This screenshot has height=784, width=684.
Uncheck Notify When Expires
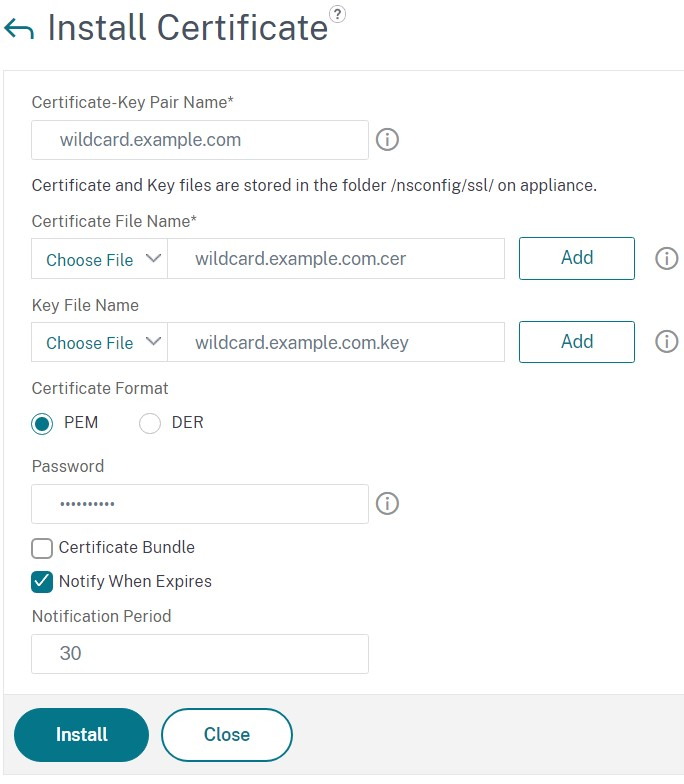pos(42,581)
